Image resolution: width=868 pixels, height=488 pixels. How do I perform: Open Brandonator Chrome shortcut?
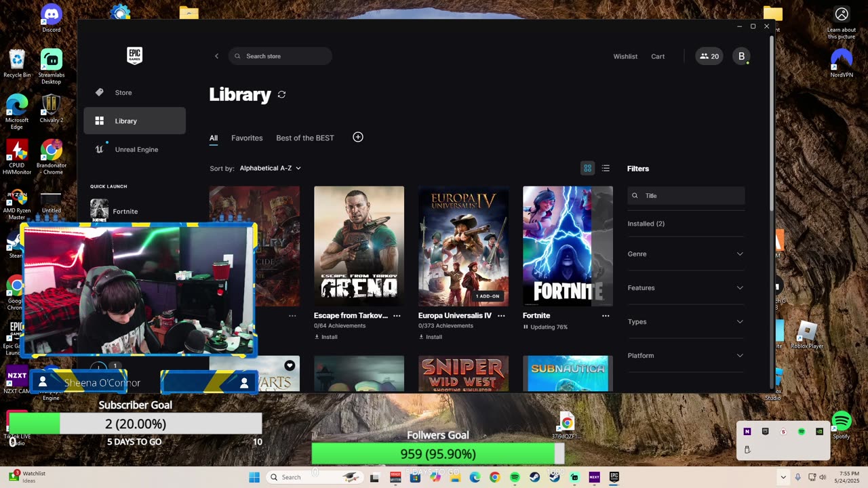[52, 157]
